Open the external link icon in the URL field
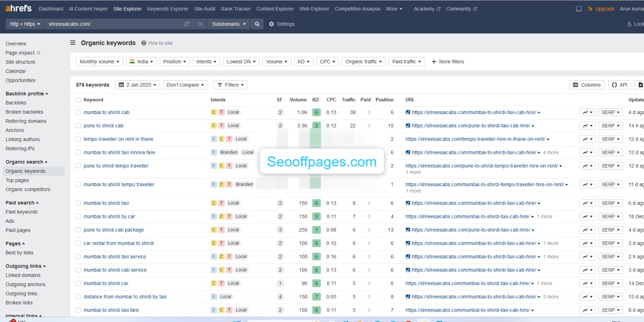 click(187, 24)
